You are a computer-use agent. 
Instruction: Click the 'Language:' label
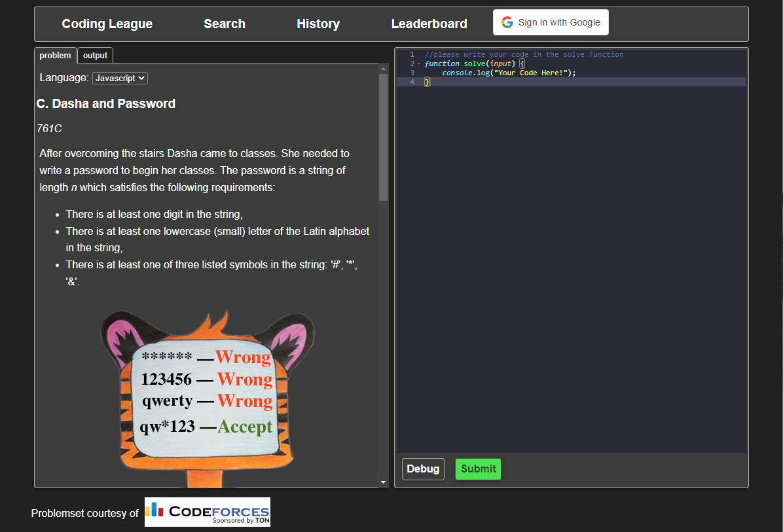[x=64, y=78]
